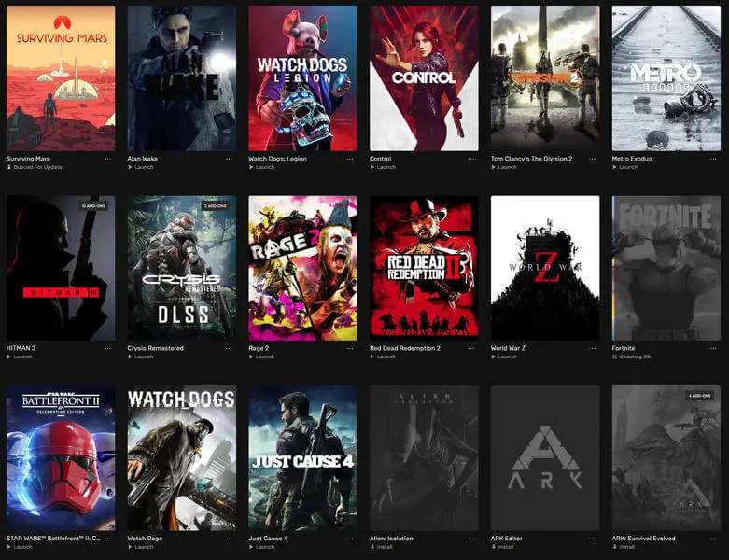This screenshot has height=560, width=729.
Task: Click the 'Watch Dogs' title text in bottom row
Action: [x=145, y=539]
